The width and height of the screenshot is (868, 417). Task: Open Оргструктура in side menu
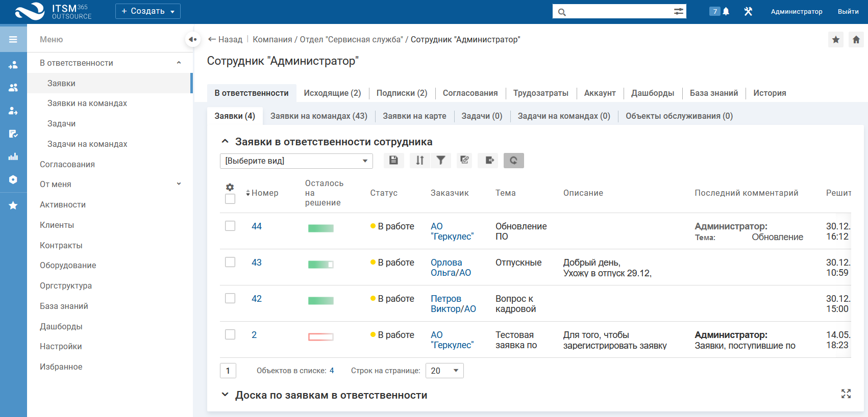[x=66, y=285]
